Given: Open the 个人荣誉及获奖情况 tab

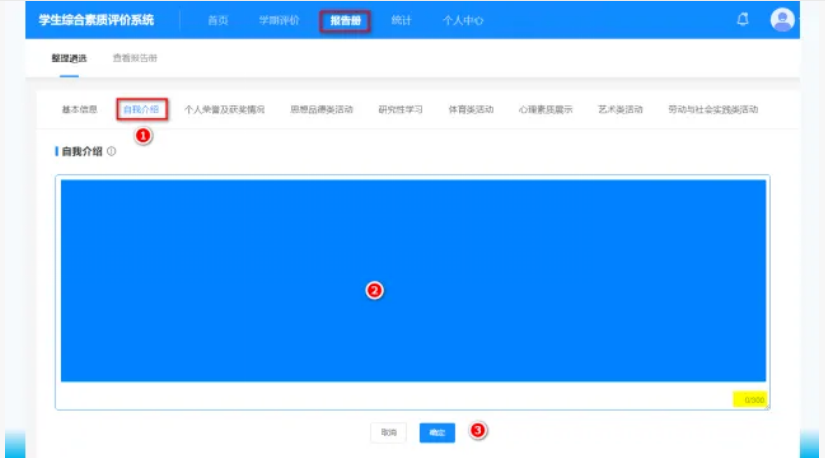Looking at the screenshot, I should pos(224,109).
